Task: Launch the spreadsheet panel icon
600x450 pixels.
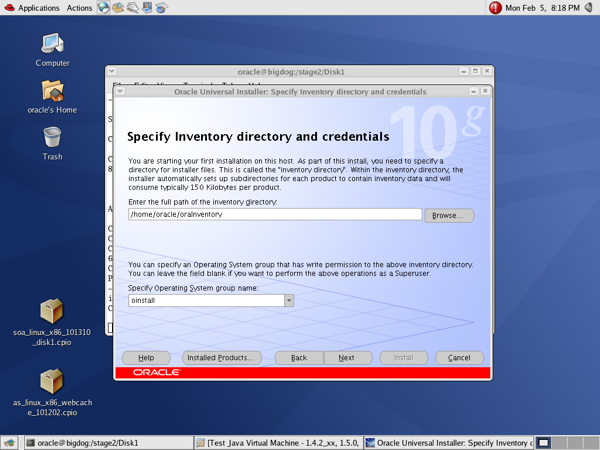Action: (x=161, y=7)
